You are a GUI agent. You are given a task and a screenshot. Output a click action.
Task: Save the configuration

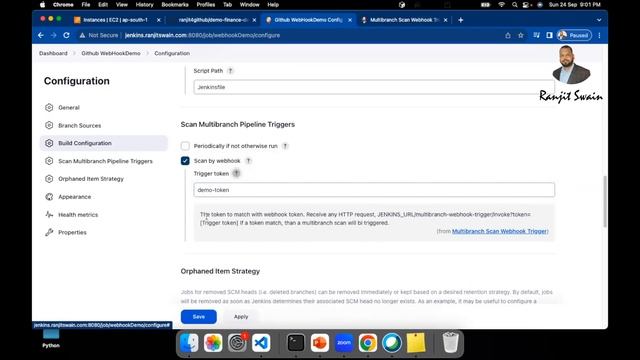199,317
